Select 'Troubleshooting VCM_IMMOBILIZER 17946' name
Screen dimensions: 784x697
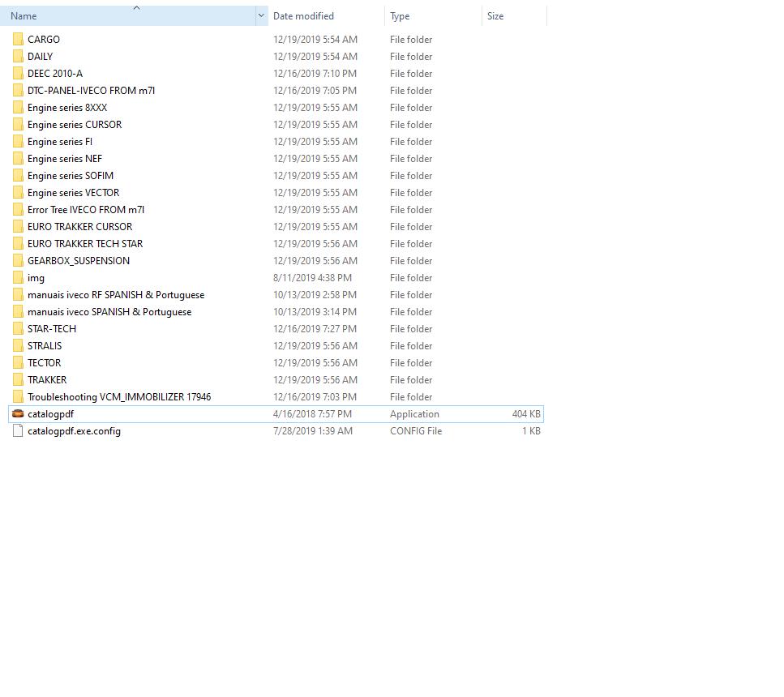pyautogui.click(x=119, y=396)
